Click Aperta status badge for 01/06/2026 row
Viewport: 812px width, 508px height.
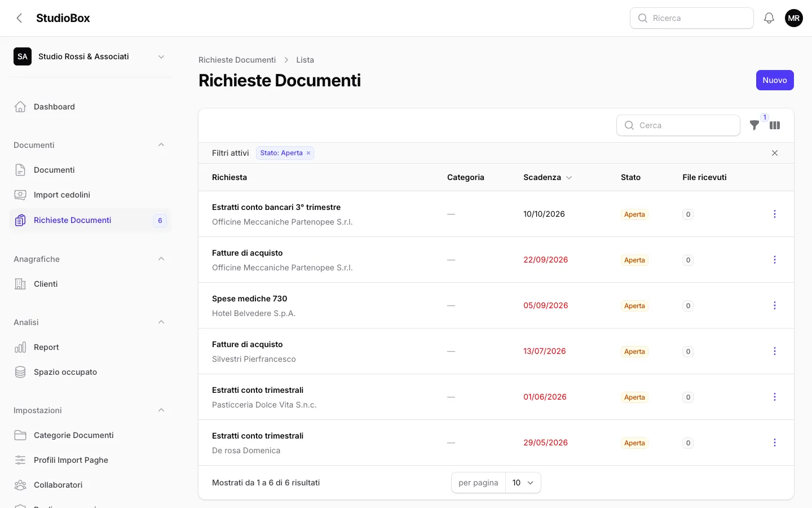click(x=634, y=397)
